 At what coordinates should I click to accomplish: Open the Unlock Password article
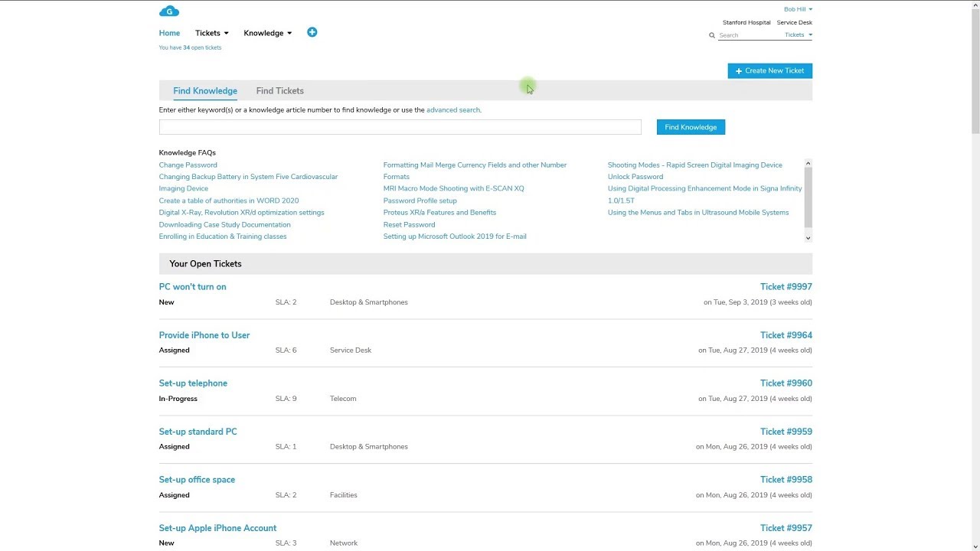[x=635, y=177]
